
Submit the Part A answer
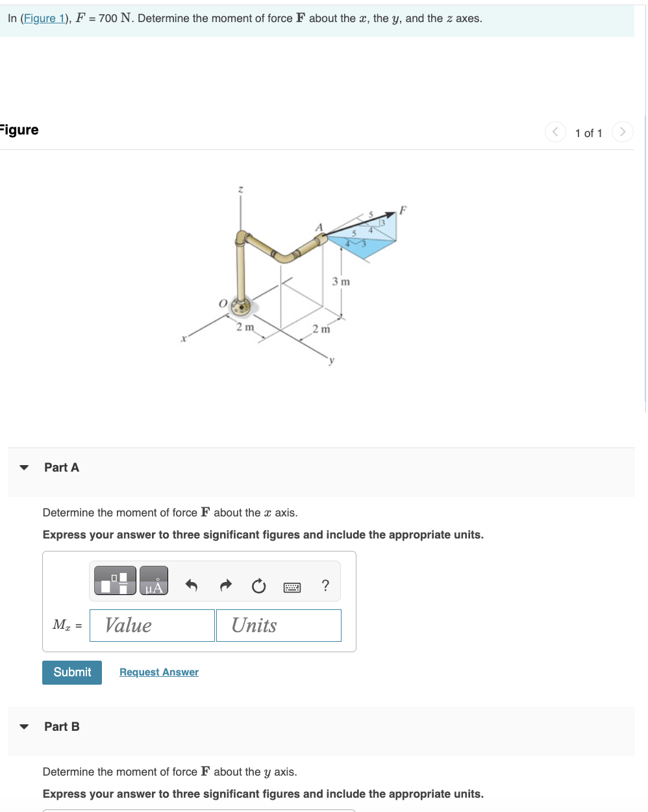(71, 672)
